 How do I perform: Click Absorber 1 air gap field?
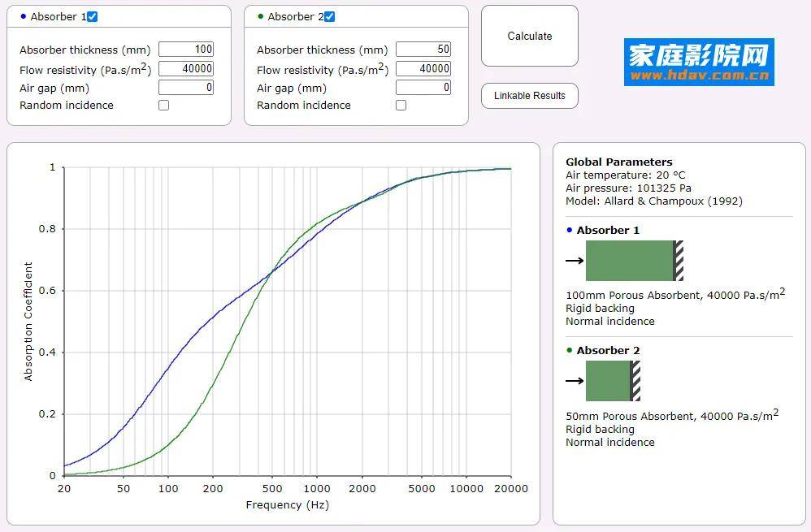pyautogui.click(x=186, y=88)
